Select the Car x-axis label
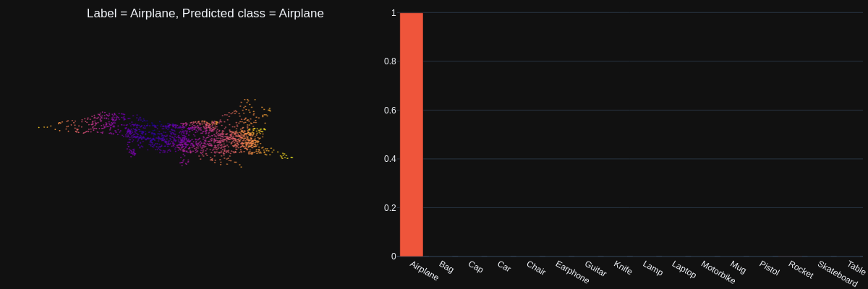868x289 pixels. [504, 267]
